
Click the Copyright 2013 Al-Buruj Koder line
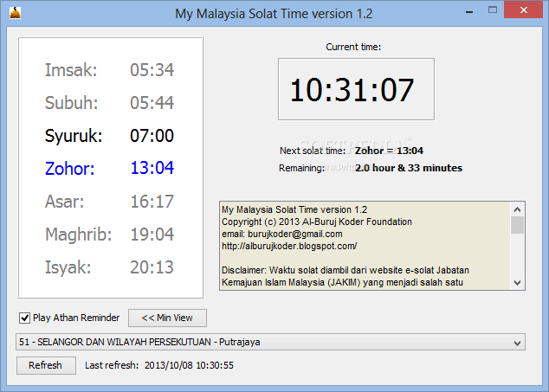pyautogui.click(x=317, y=222)
